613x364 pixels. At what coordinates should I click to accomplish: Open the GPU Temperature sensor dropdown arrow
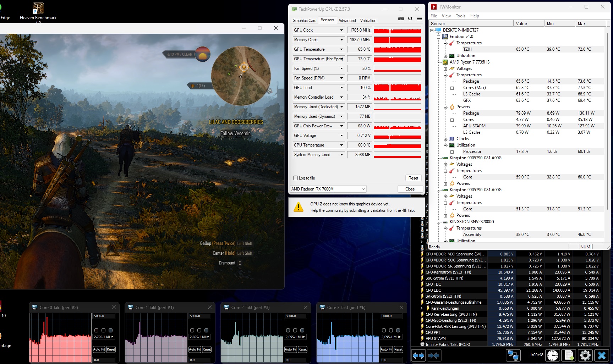[341, 49]
